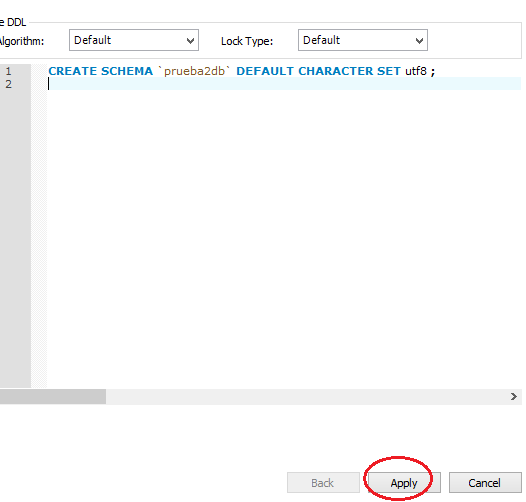Click line number 1 in the gutter

point(8,71)
